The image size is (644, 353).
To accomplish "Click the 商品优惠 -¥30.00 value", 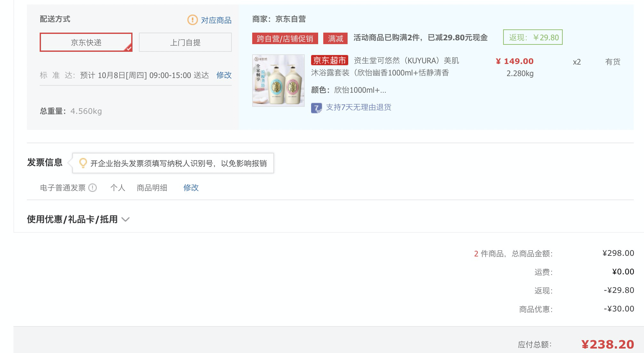I will 619,309.
